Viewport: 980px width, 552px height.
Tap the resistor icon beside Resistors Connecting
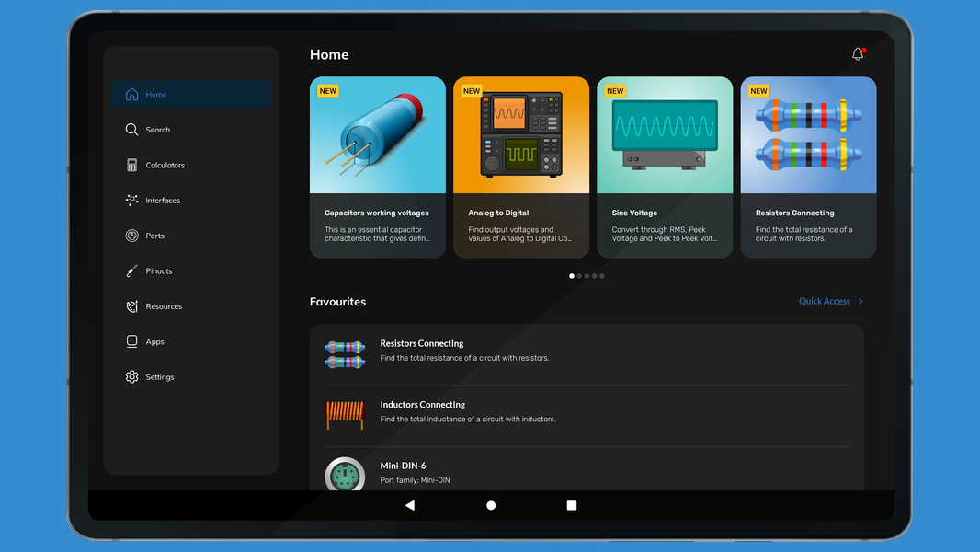[x=345, y=353]
